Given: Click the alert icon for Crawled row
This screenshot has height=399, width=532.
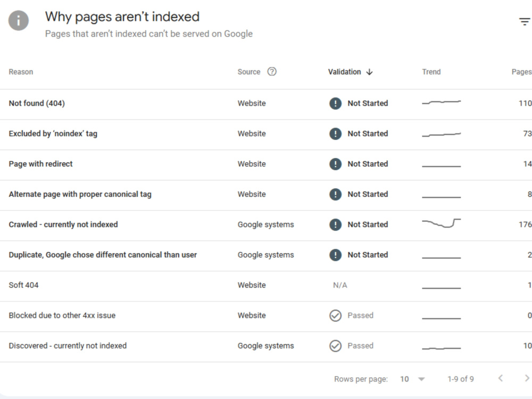Looking at the screenshot, I should click(335, 225).
